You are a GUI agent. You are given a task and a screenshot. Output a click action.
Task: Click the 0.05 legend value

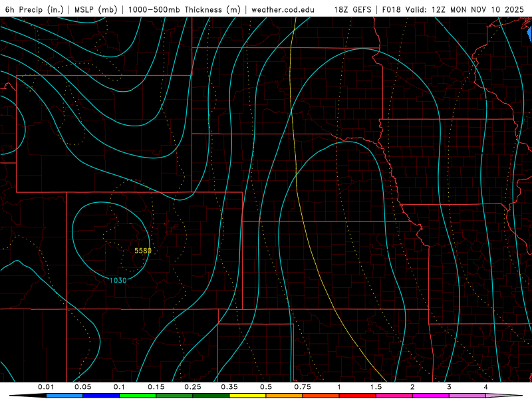(x=82, y=387)
